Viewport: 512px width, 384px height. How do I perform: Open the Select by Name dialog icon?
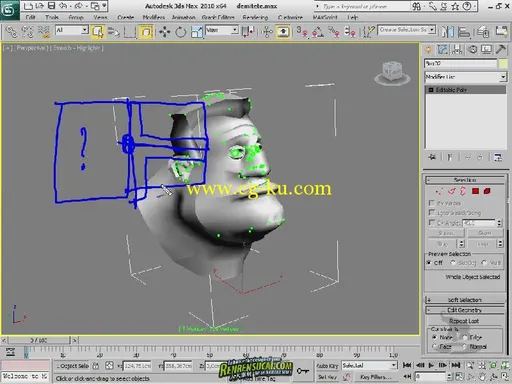(114, 32)
